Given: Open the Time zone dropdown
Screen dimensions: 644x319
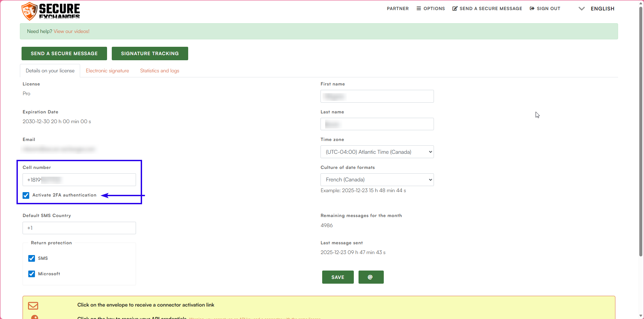Looking at the screenshot, I should 377,152.
